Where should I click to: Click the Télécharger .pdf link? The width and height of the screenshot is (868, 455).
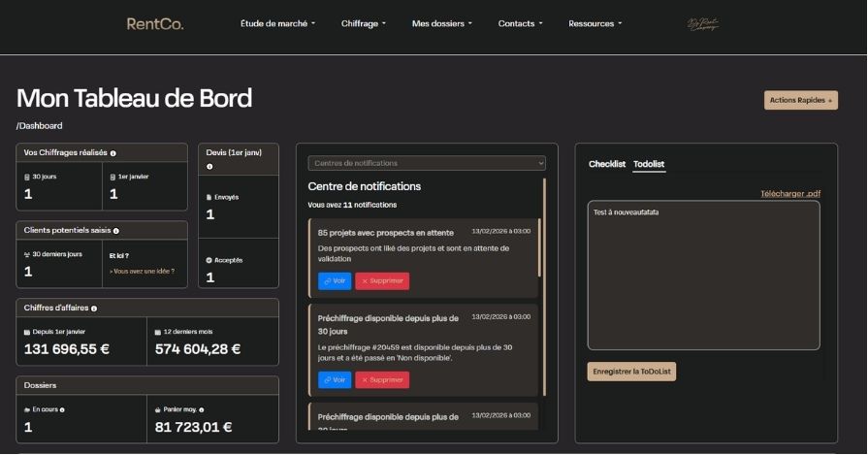click(x=789, y=194)
